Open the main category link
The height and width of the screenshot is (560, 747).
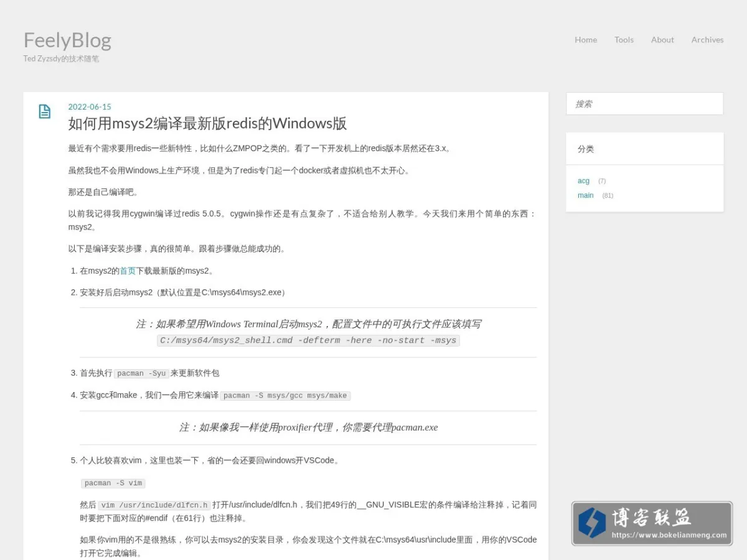tap(586, 195)
